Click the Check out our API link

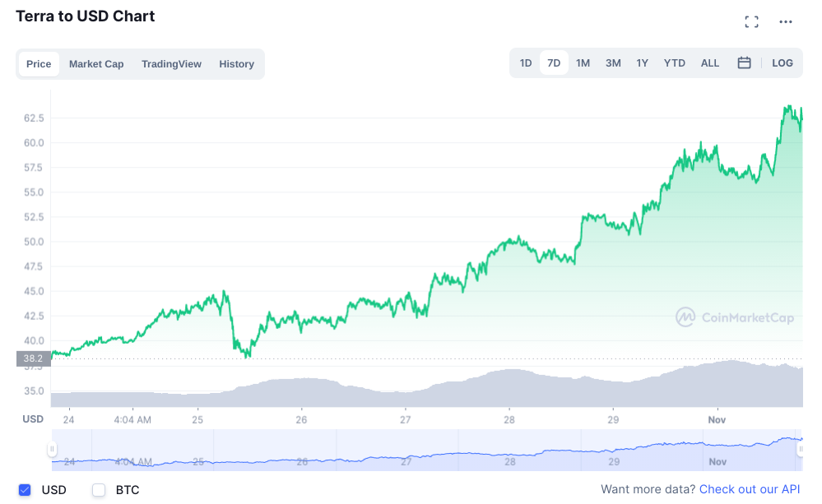point(750,489)
